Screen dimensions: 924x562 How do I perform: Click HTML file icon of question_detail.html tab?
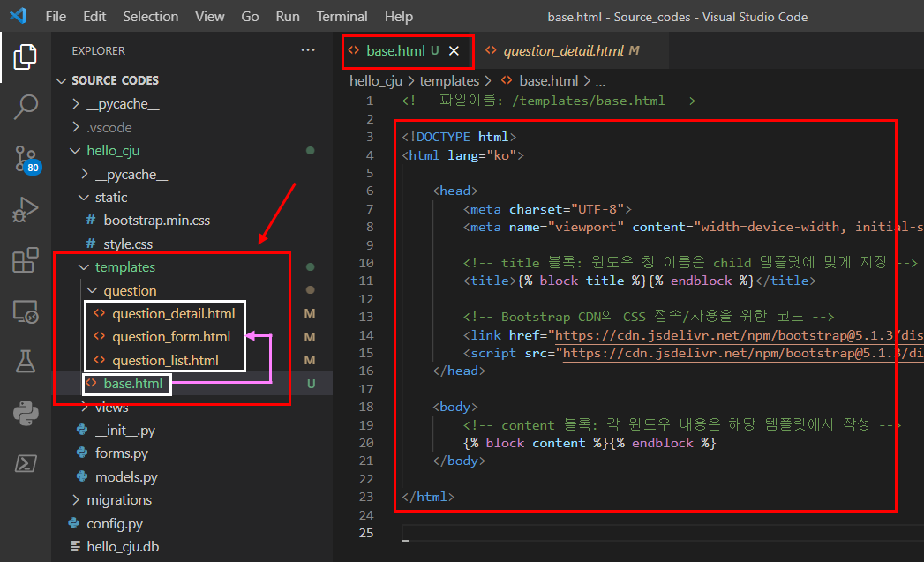tap(491, 50)
